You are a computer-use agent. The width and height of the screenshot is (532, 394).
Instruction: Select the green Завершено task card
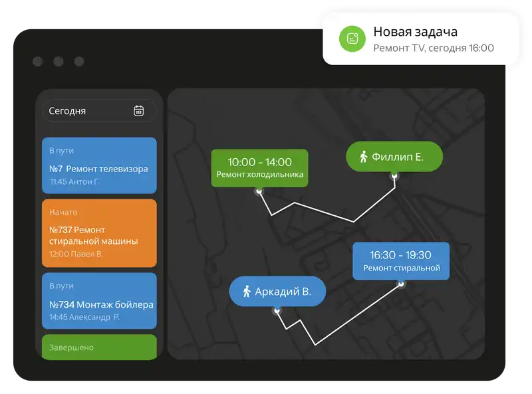pyautogui.click(x=98, y=347)
